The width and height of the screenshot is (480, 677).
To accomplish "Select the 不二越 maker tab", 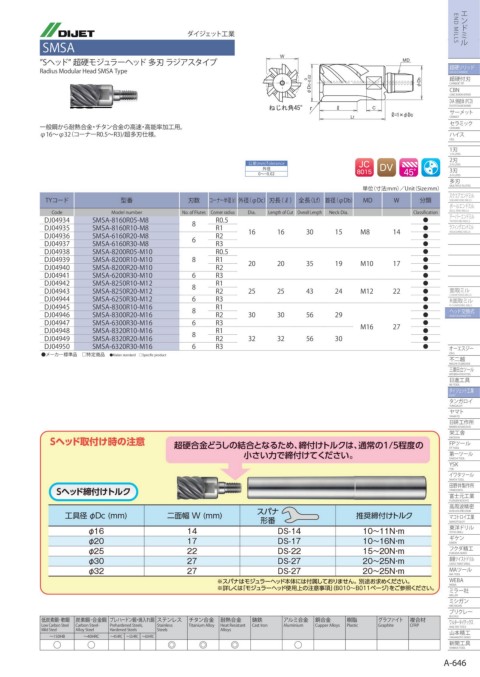I will tap(464, 360).
